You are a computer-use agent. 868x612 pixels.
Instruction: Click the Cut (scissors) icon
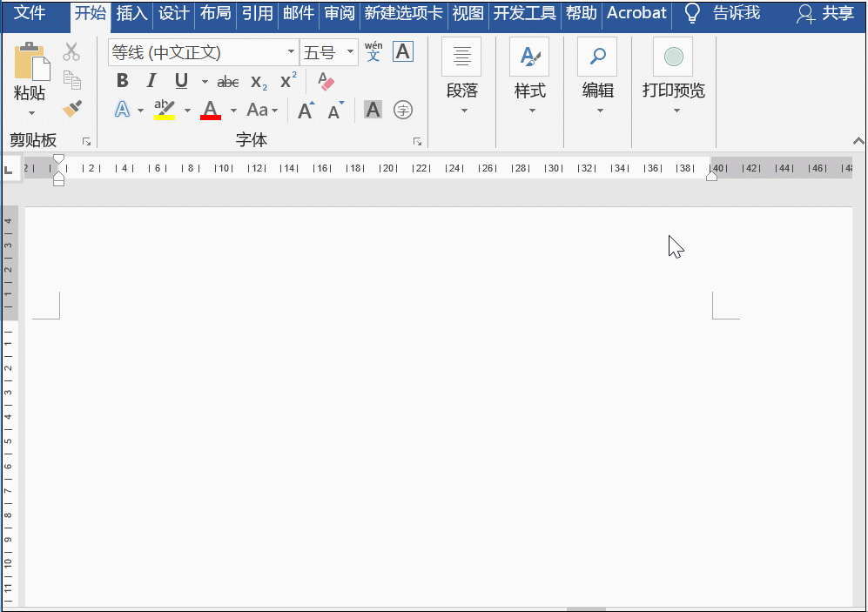click(73, 52)
